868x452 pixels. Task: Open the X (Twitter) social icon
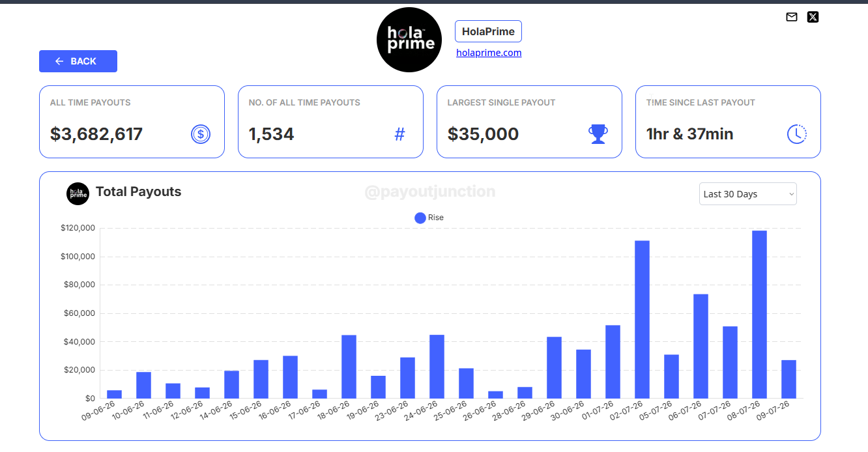[x=813, y=17]
